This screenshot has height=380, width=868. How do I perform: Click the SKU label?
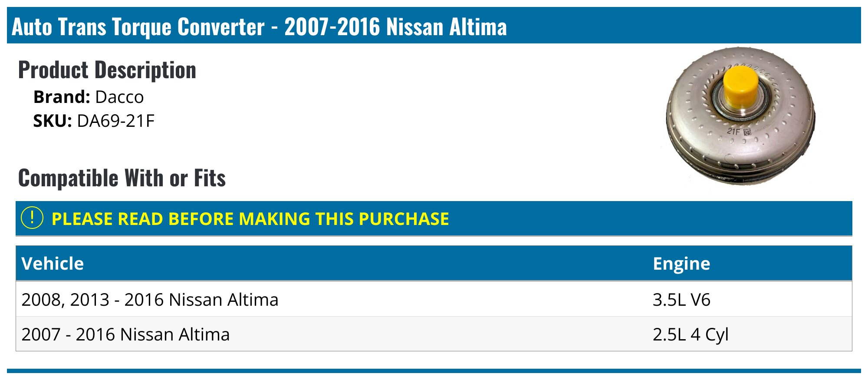pyautogui.click(x=53, y=121)
